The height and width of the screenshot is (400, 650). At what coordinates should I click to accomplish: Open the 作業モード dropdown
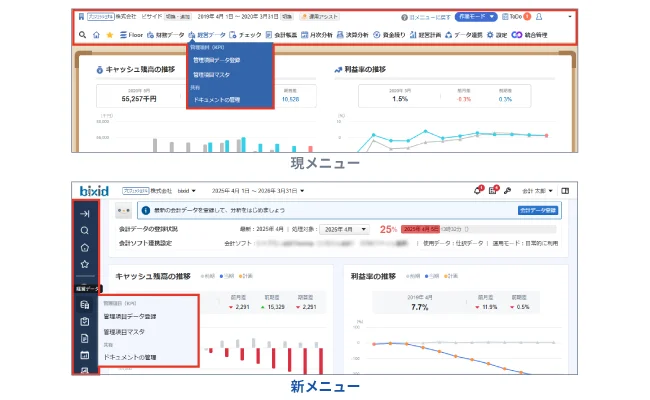click(476, 17)
